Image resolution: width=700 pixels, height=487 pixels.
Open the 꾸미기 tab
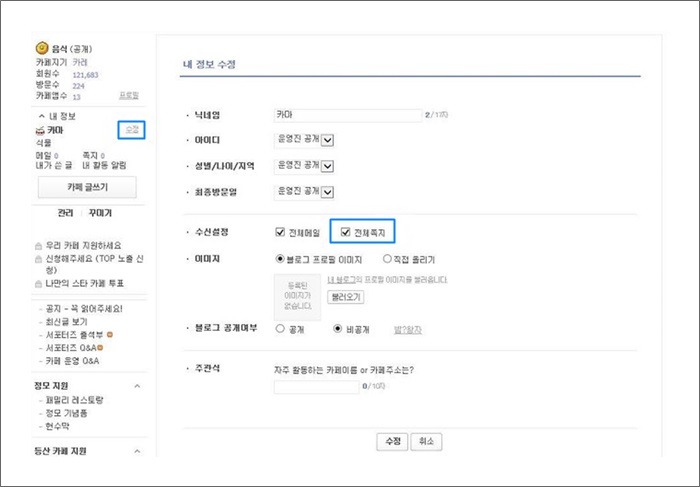pyautogui.click(x=100, y=213)
